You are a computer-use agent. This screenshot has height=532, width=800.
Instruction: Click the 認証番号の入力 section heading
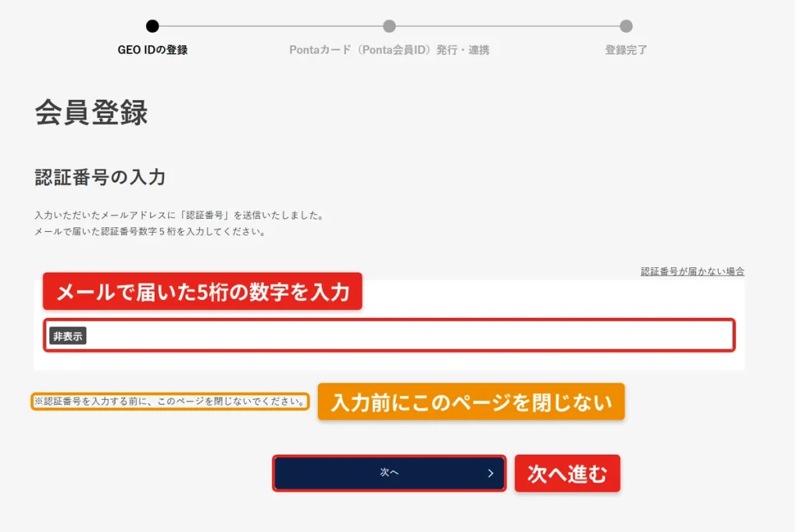coord(100,177)
